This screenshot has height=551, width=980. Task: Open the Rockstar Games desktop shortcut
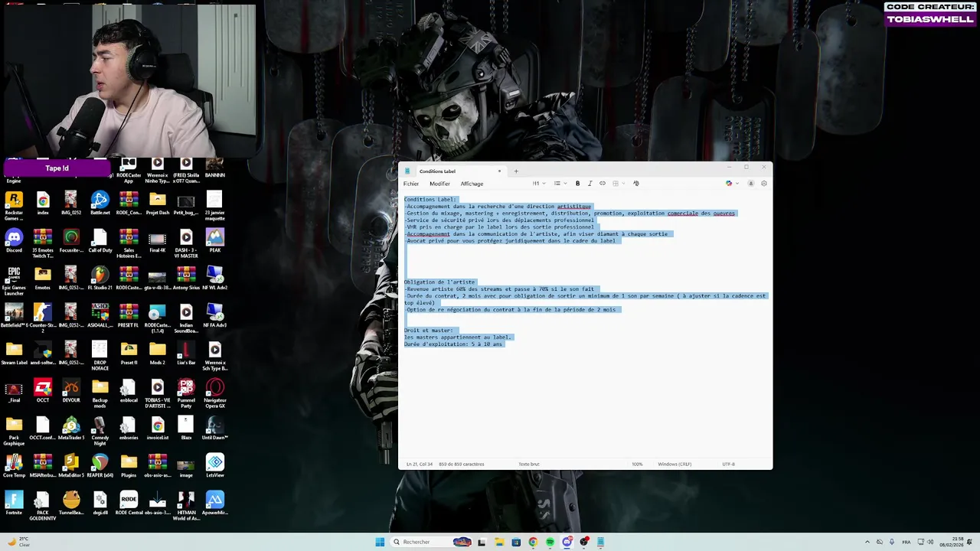coord(14,206)
